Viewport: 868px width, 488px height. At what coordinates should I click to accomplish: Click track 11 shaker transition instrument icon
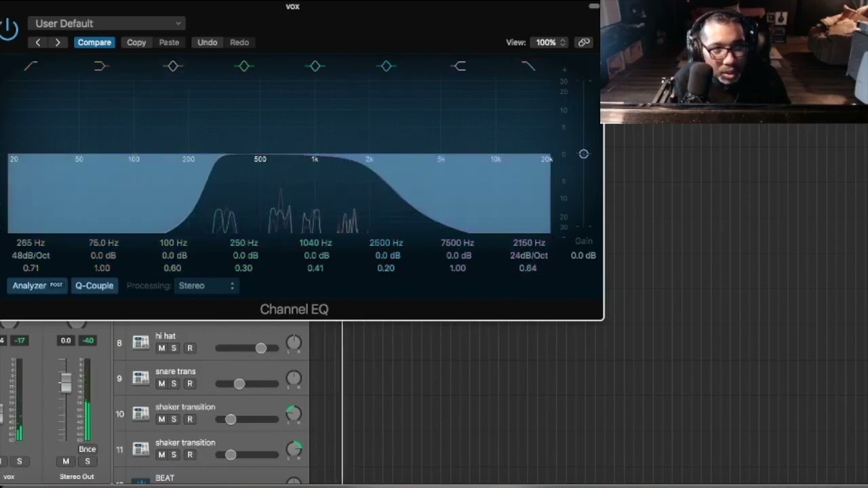coord(140,448)
